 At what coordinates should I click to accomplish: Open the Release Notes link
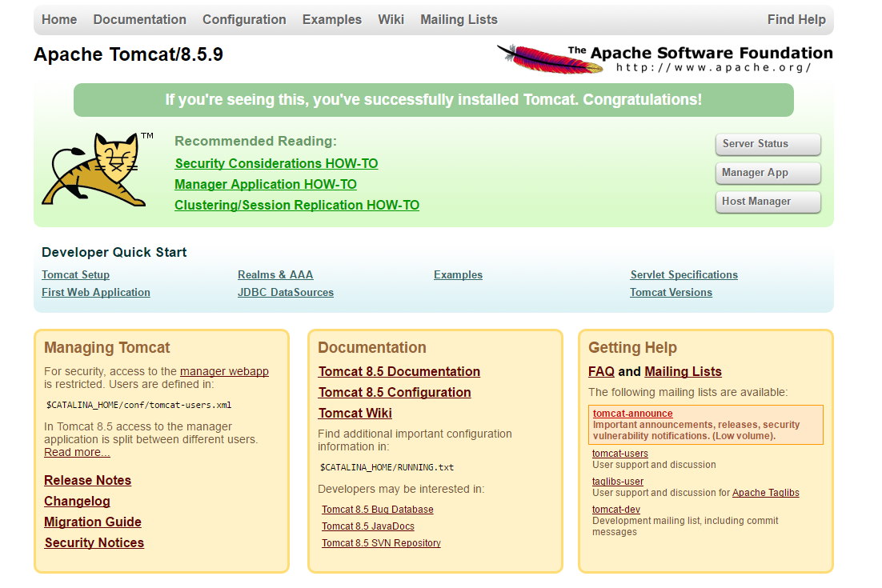point(88,481)
